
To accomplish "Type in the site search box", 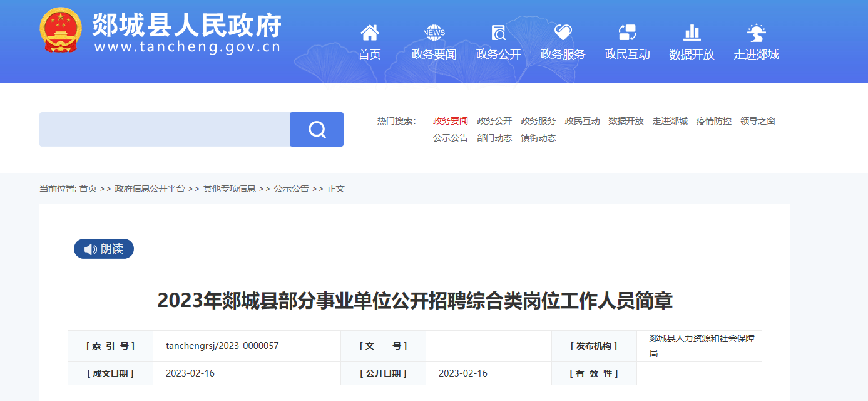I will point(165,130).
